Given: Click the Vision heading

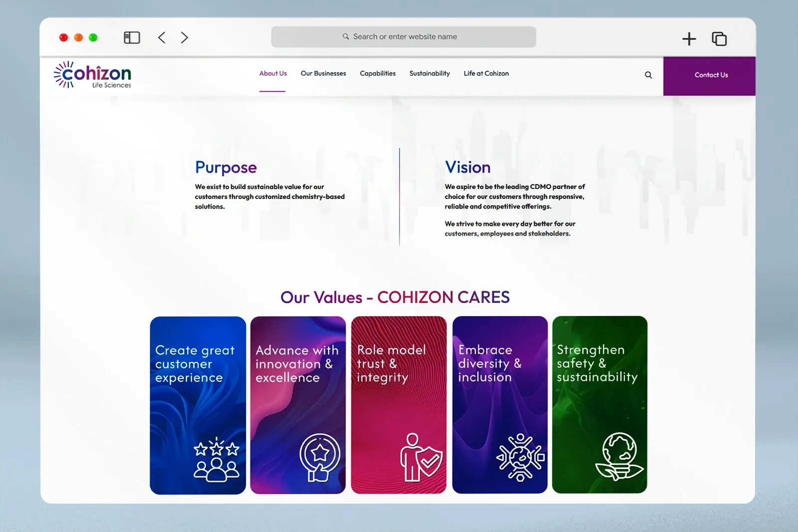Looking at the screenshot, I should (468, 167).
